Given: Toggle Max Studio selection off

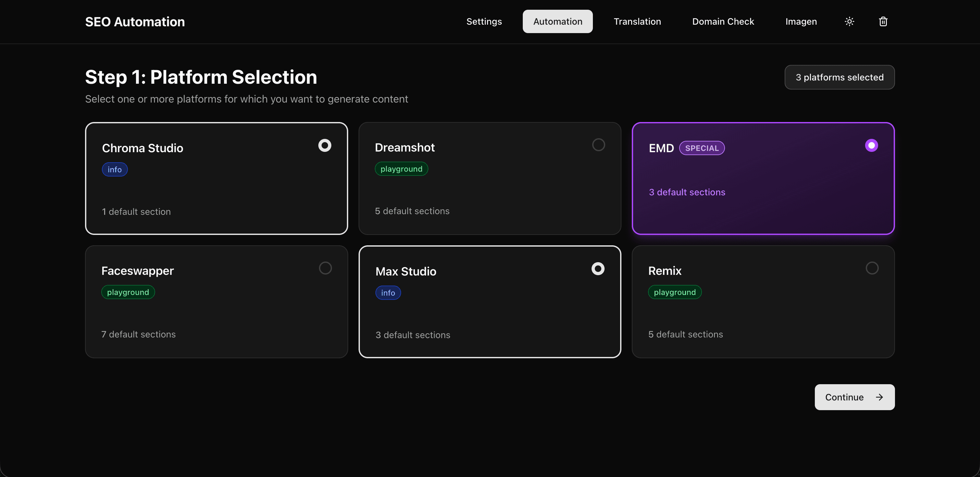Looking at the screenshot, I should coord(598,268).
